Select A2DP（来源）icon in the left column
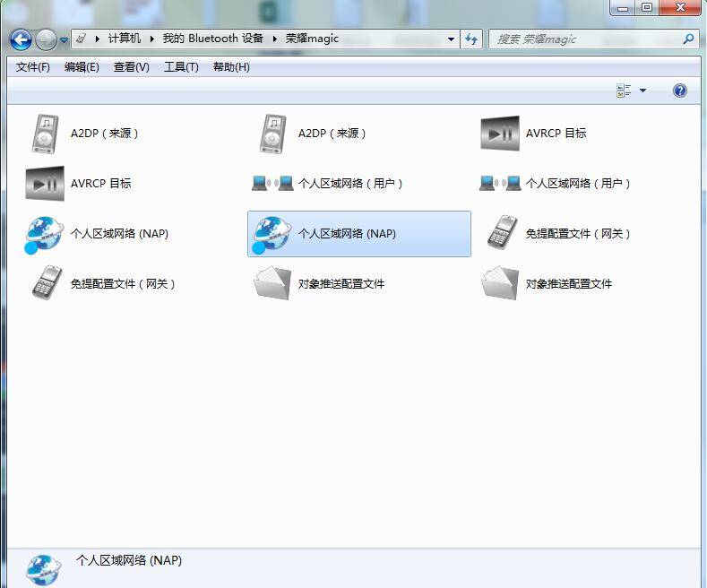 (45, 134)
